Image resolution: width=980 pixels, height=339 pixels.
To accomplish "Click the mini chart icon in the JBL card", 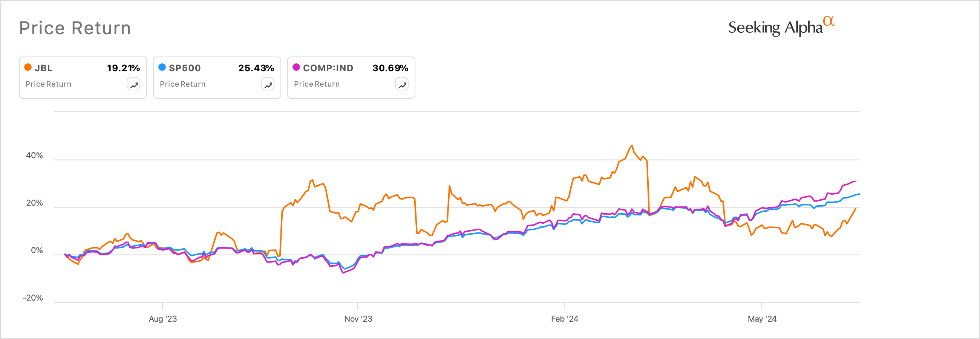I will [x=133, y=84].
